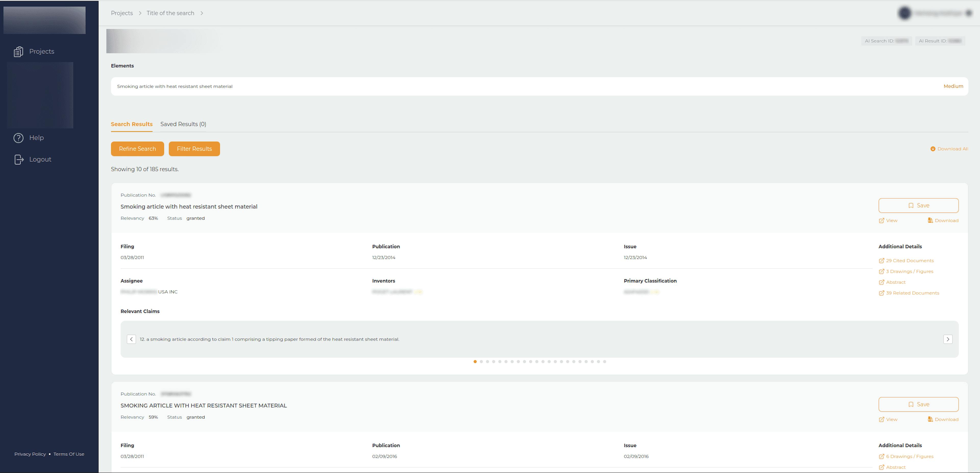The height and width of the screenshot is (473, 980).
Task: Switch to Saved Results tab
Action: tap(183, 124)
